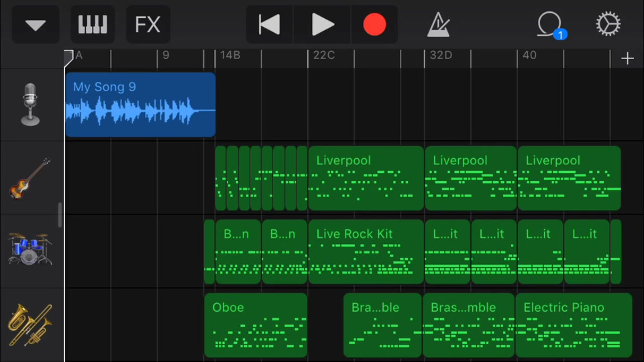The image size is (644, 362).
Task: Open the FX panel
Action: [x=148, y=25]
